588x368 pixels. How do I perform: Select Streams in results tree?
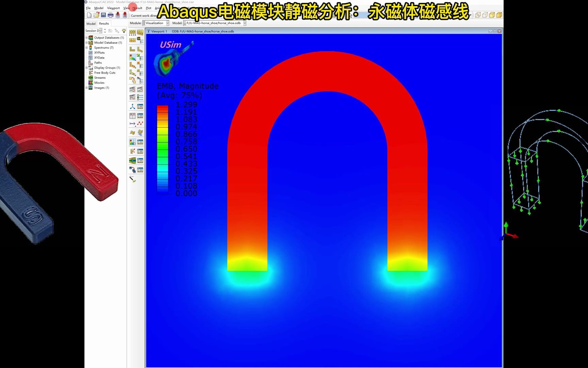click(100, 78)
